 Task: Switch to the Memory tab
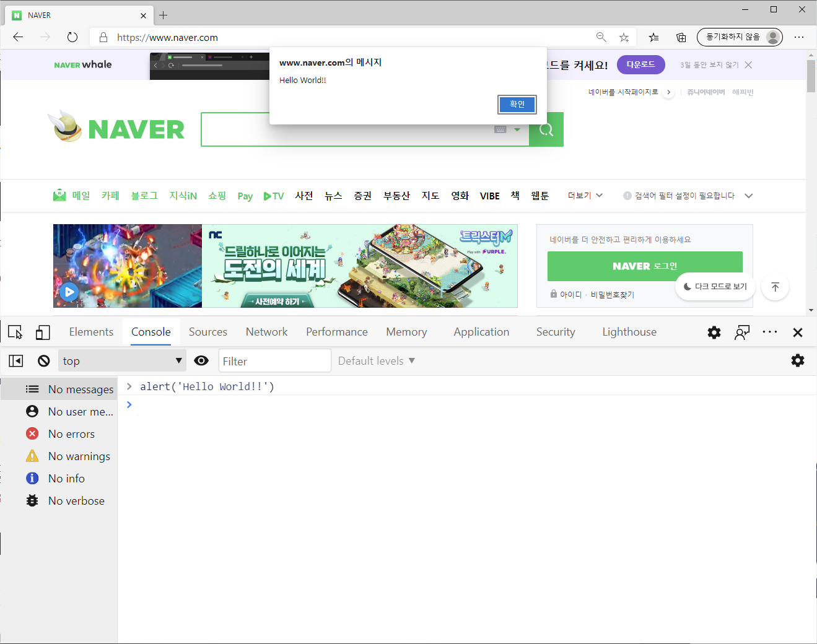tap(406, 332)
